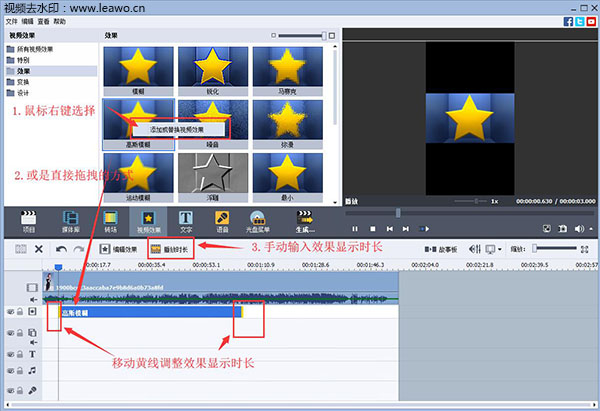Click the effects list scroll-up arrow
Screen dimensions: 600x411
tap(335, 47)
